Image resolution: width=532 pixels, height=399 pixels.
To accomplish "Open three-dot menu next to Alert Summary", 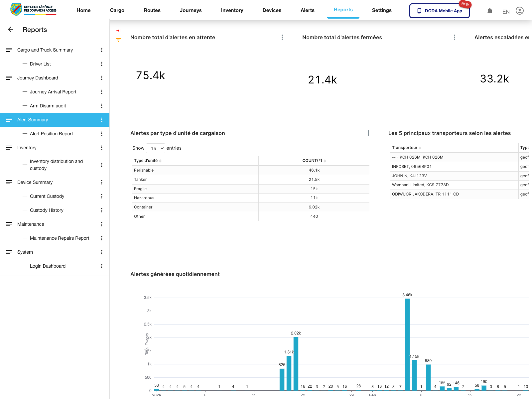I will click(102, 120).
